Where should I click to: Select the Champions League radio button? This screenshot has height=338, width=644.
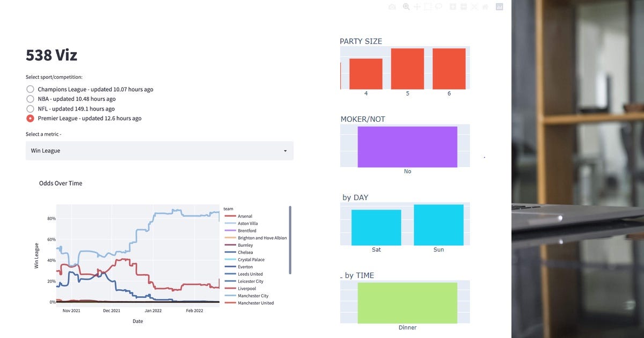coord(30,89)
